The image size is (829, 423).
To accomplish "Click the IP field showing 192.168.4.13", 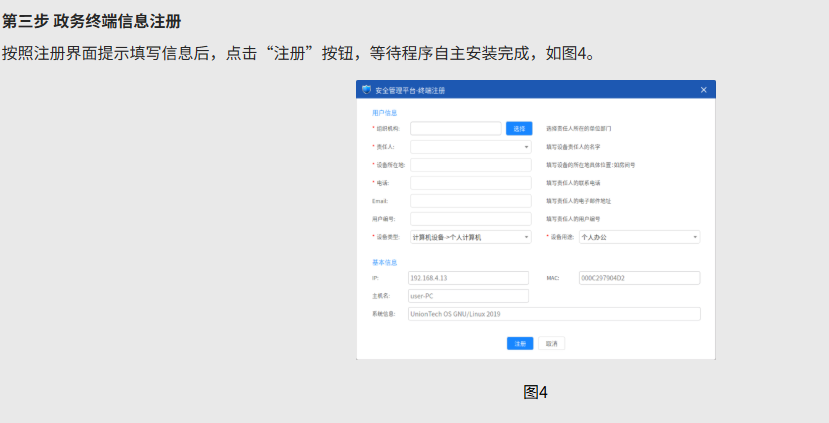I will (468, 278).
